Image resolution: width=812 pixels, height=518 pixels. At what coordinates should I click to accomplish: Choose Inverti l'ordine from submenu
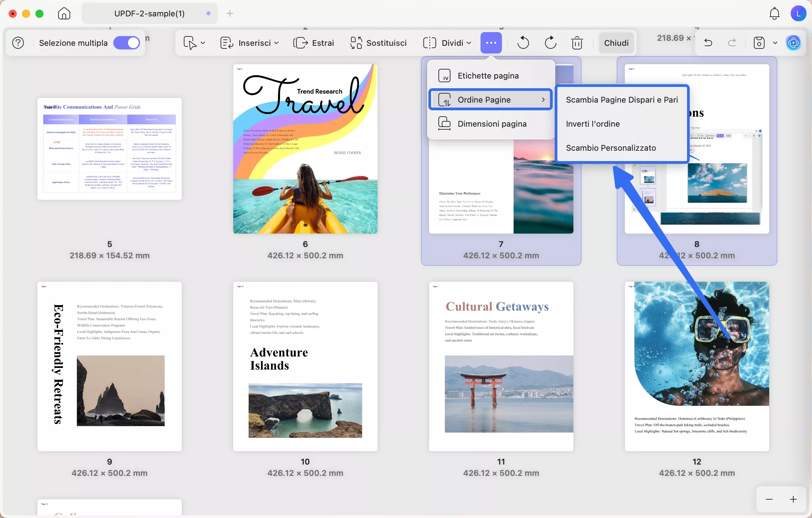593,124
